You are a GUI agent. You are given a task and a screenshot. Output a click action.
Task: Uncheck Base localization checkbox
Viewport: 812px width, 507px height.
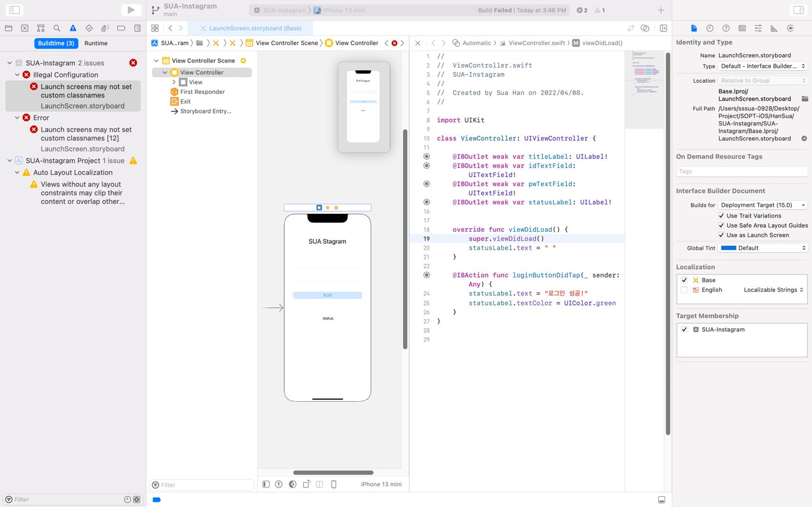coord(684,280)
